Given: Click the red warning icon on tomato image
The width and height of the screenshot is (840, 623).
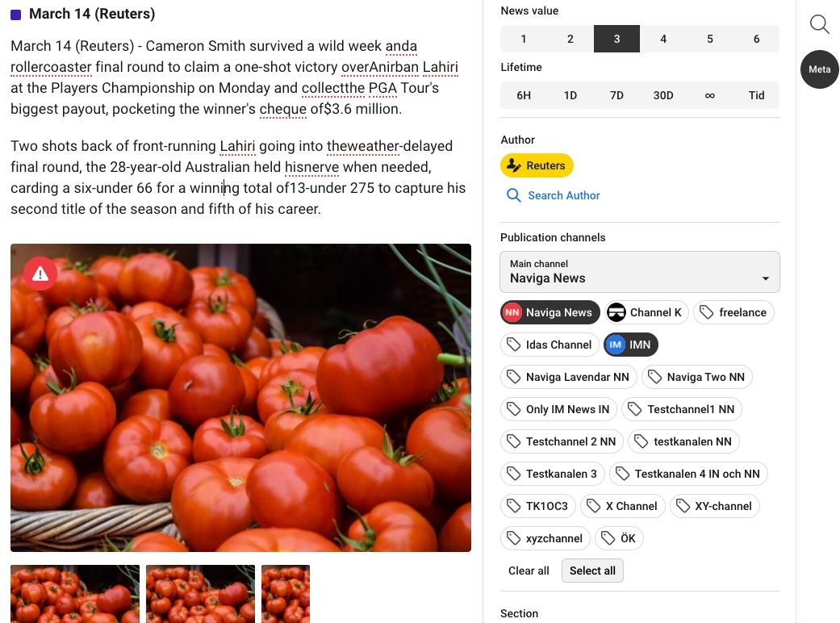Looking at the screenshot, I should [x=40, y=274].
